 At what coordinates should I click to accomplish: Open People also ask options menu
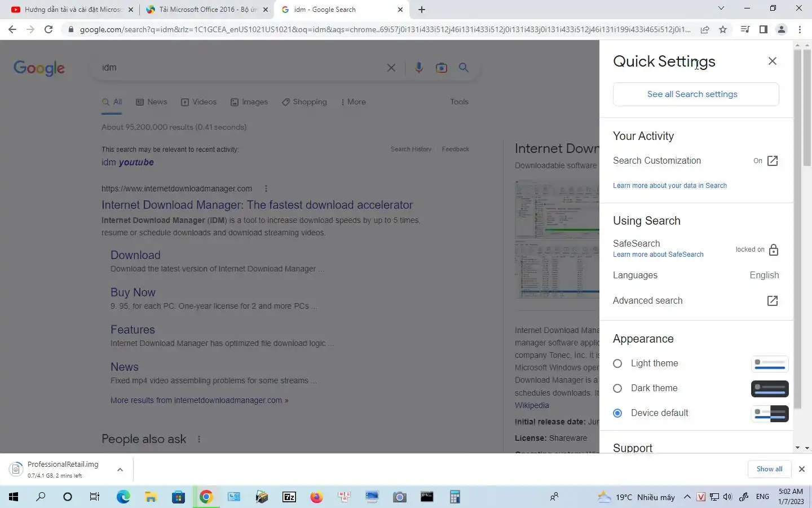click(199, 439)
